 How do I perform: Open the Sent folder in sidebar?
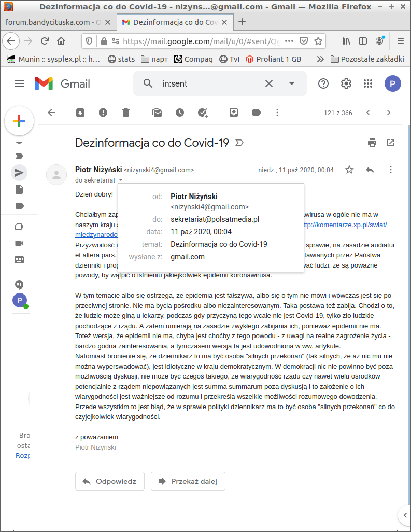(19, 173)
